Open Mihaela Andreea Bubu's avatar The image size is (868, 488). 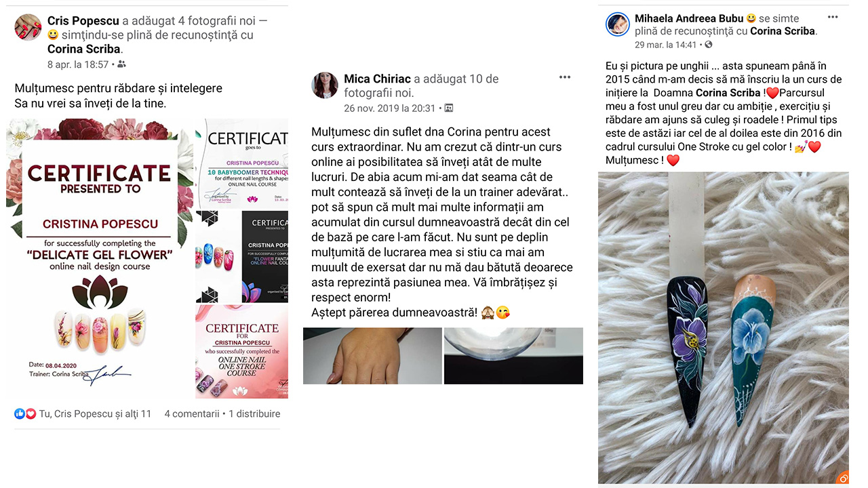point(618,24)
